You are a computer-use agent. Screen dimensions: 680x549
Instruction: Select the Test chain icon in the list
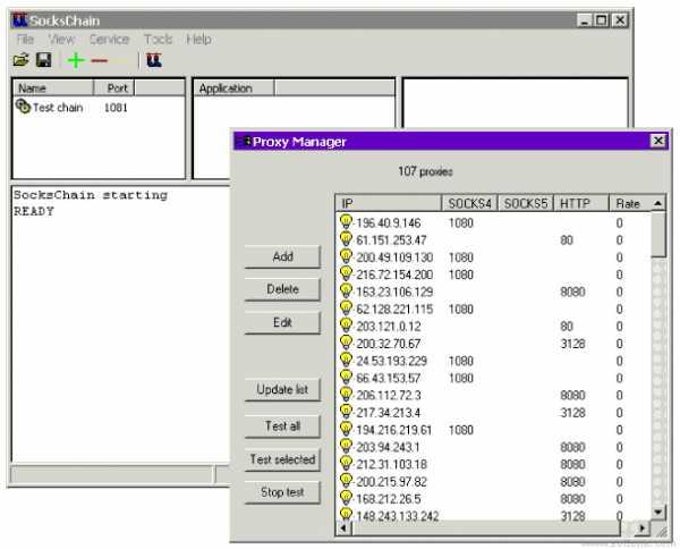[23, 106]
